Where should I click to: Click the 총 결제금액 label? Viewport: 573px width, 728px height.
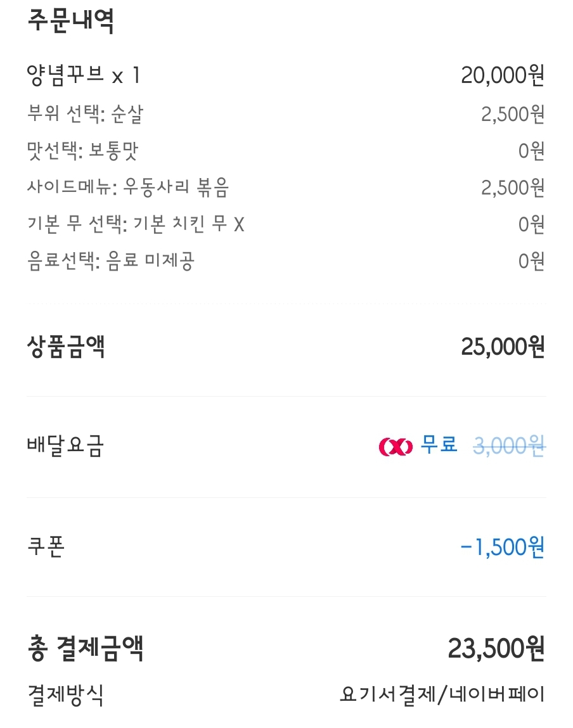click(x=86, y=649)
